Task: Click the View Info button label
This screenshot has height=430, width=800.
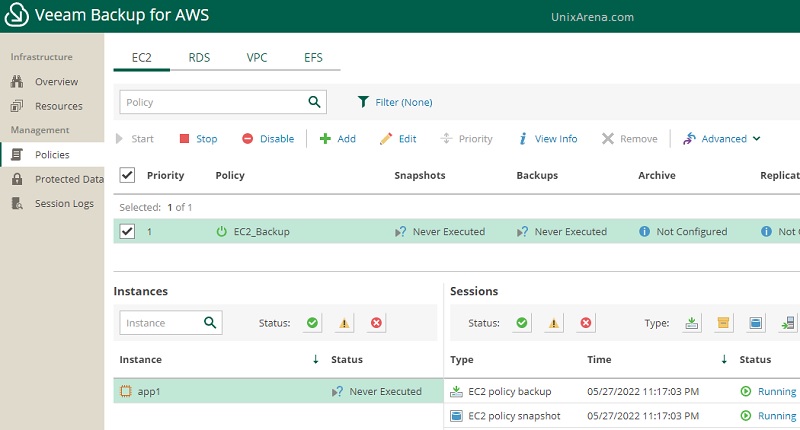Action: [x=556, y=139]
